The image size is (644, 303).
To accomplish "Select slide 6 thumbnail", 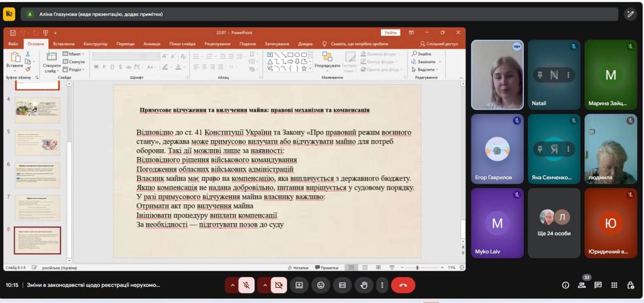I will 38,175.
